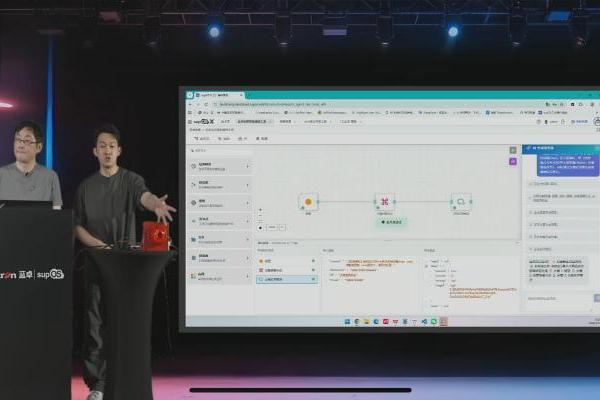Switch to the fifth supOS app tab

pos(349,121)
